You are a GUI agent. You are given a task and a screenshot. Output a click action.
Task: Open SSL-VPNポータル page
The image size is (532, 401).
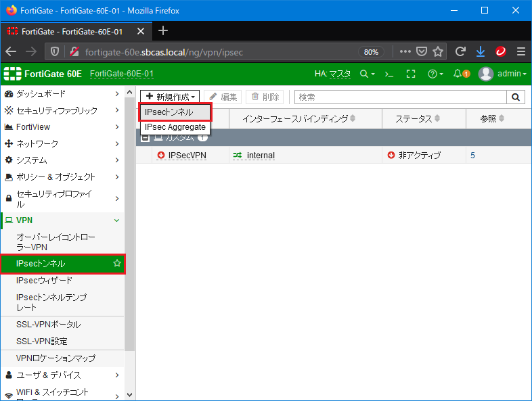[62, 325]
